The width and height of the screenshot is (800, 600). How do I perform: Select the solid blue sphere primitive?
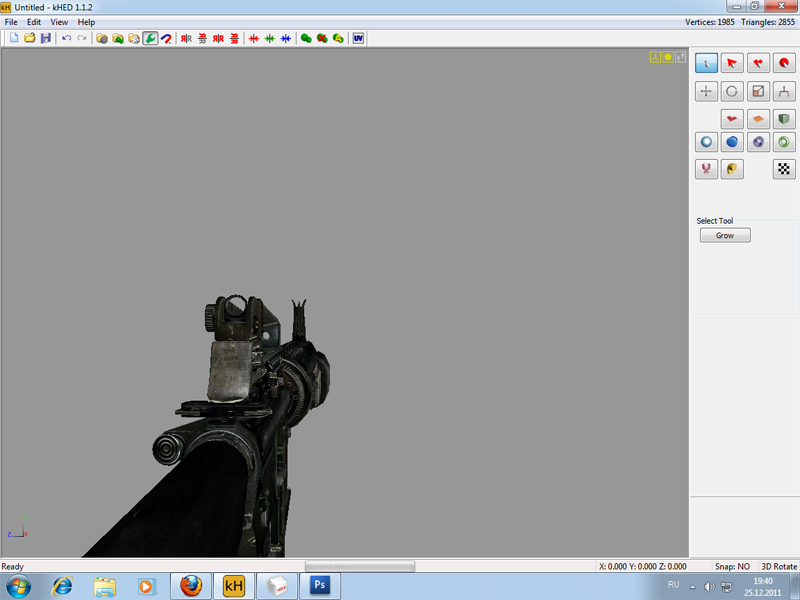pyautogui.click(x=732, y=142)
